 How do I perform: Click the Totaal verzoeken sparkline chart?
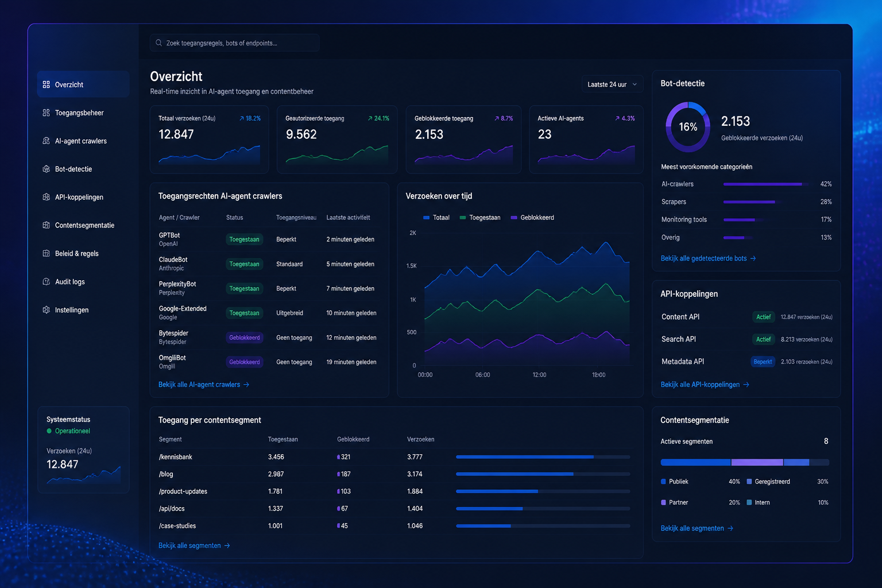coord(210,155)
